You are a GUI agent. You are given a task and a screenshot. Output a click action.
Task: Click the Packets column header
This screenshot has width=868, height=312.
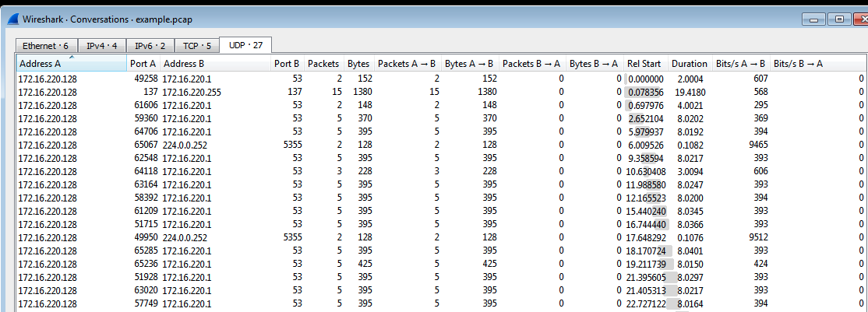[x=323, y=64]
